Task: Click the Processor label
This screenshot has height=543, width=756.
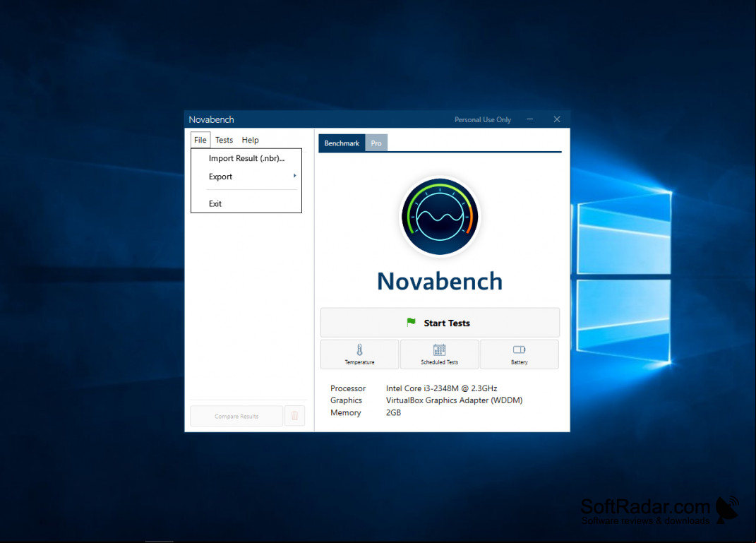Action: 348,388
